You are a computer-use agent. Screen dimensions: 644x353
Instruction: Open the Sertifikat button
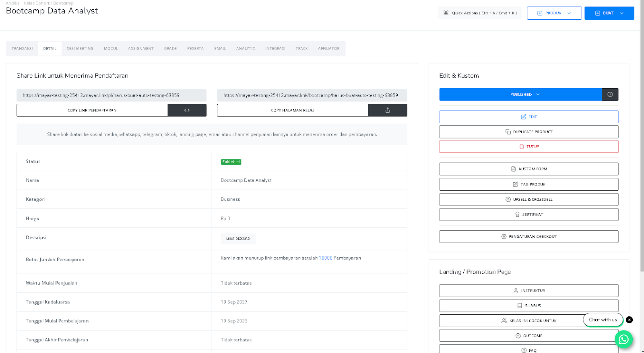pyautogui.click(x=529, y=215)
